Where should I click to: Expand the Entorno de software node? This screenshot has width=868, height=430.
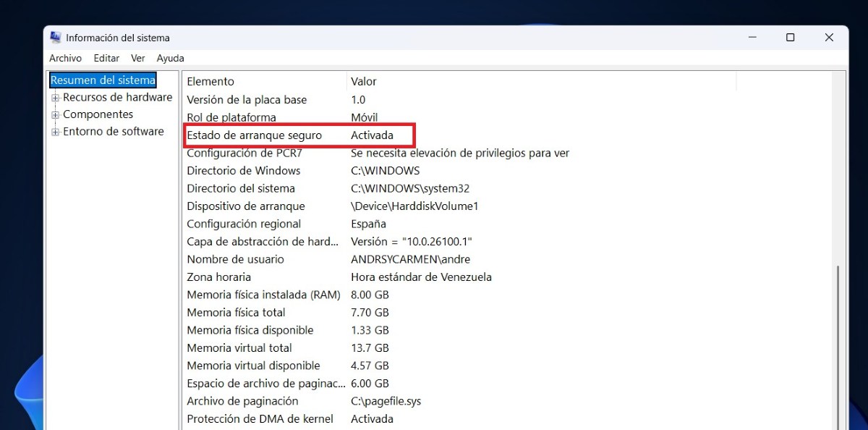[x=55, y=132]
